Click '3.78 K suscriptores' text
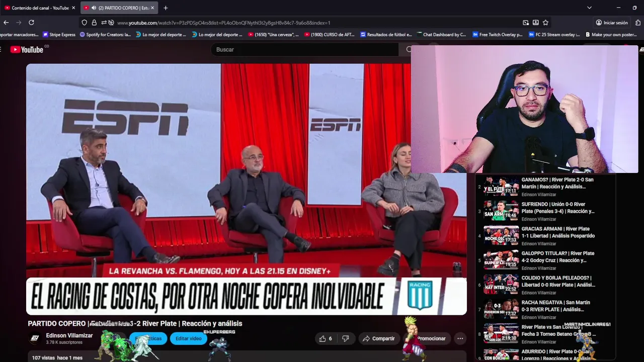This screenshot has height=362, width=644. tap(64, 342)
